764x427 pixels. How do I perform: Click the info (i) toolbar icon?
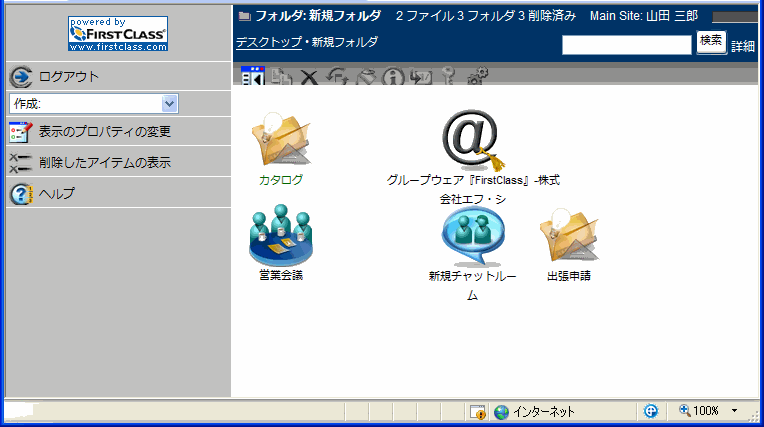[x=393, y=77]
